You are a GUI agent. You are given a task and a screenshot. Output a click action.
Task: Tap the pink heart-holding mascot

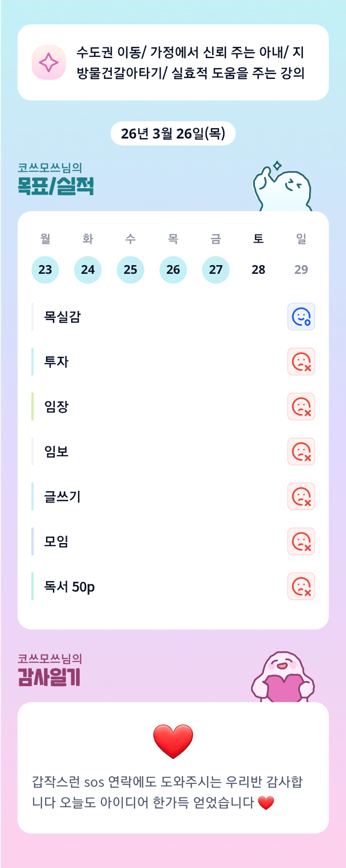[283, 677]
